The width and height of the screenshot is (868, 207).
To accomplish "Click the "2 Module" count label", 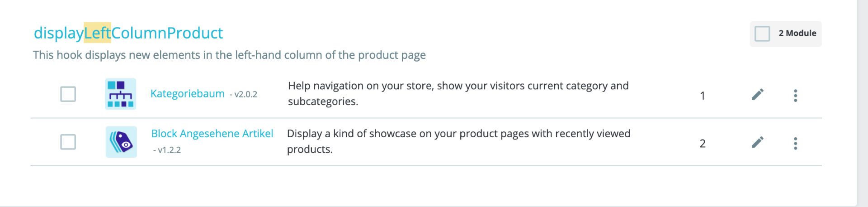I will click(x=797, y=34).
